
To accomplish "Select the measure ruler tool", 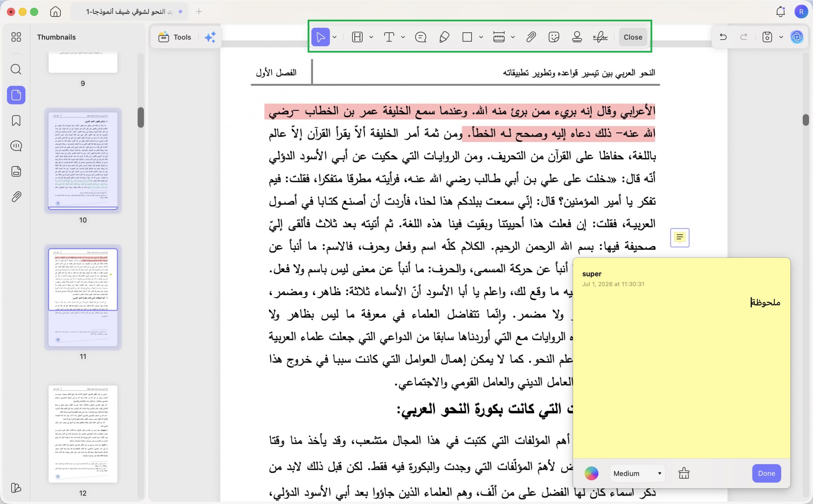I will click(499, 37).
